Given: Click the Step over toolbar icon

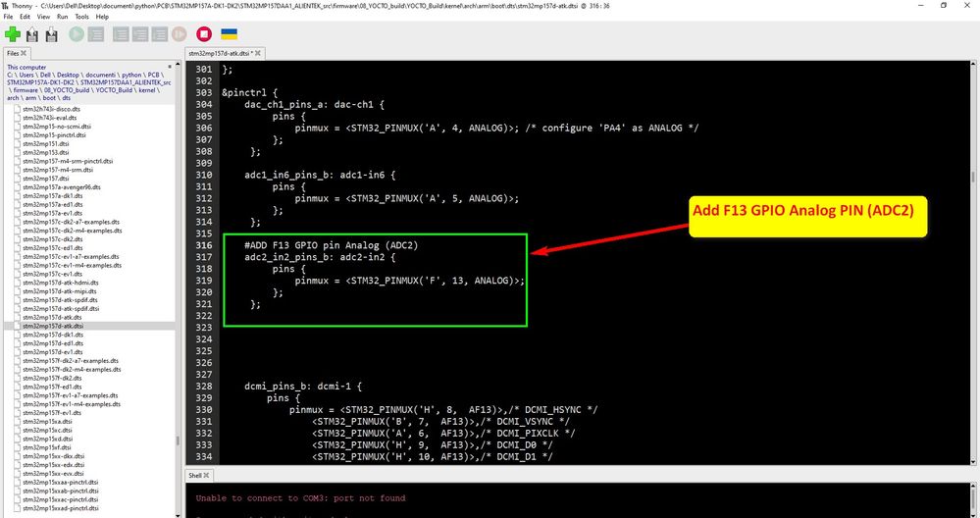Looking at the screenshot, I should [121, 33].
